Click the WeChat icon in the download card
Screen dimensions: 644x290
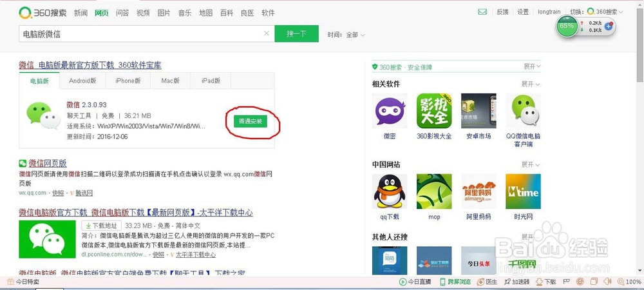coord(44,115)
